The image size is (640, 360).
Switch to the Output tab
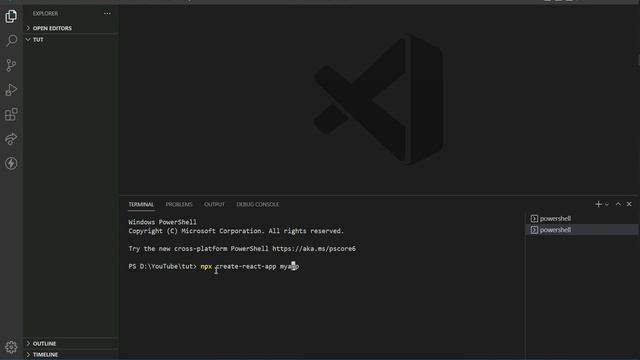214,204
